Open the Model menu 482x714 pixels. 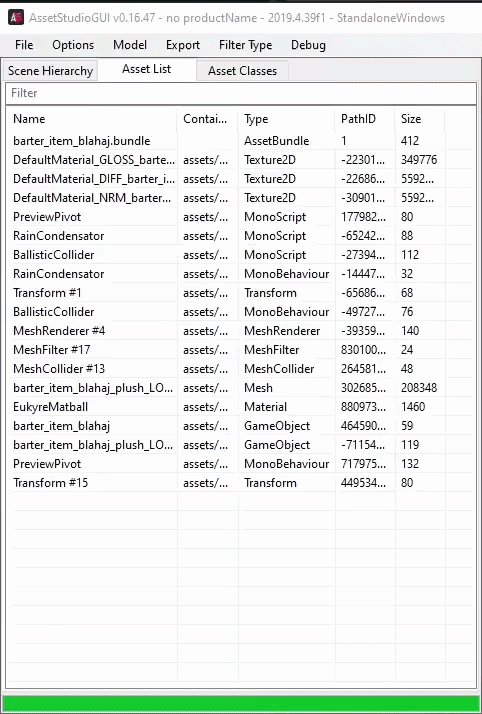pos(130,45)
